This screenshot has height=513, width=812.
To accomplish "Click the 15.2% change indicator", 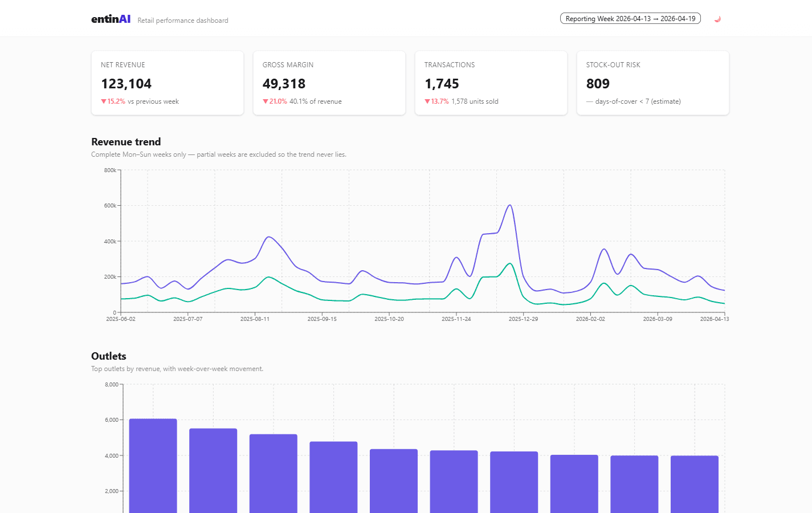I will [113, 101].
